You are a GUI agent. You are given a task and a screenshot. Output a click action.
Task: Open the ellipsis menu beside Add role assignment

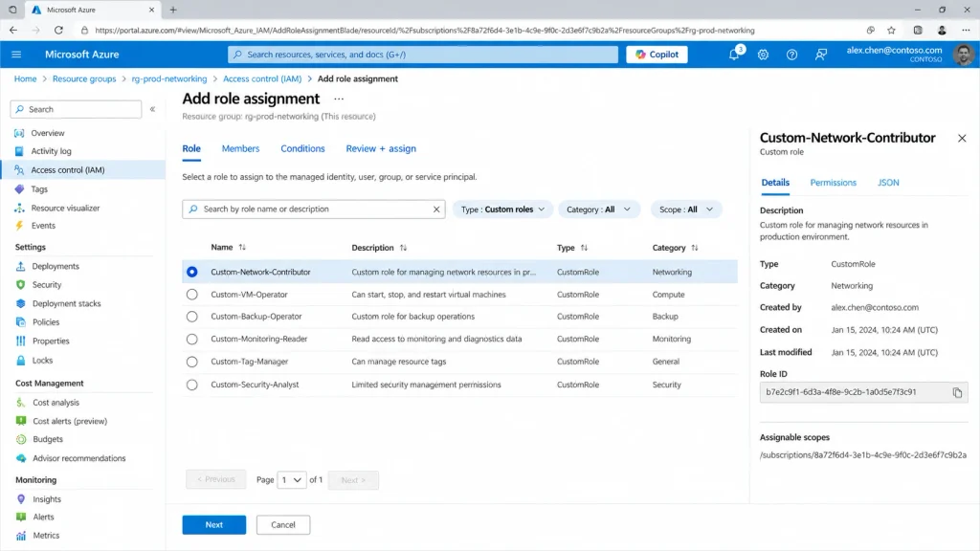(x=339, y=99)
